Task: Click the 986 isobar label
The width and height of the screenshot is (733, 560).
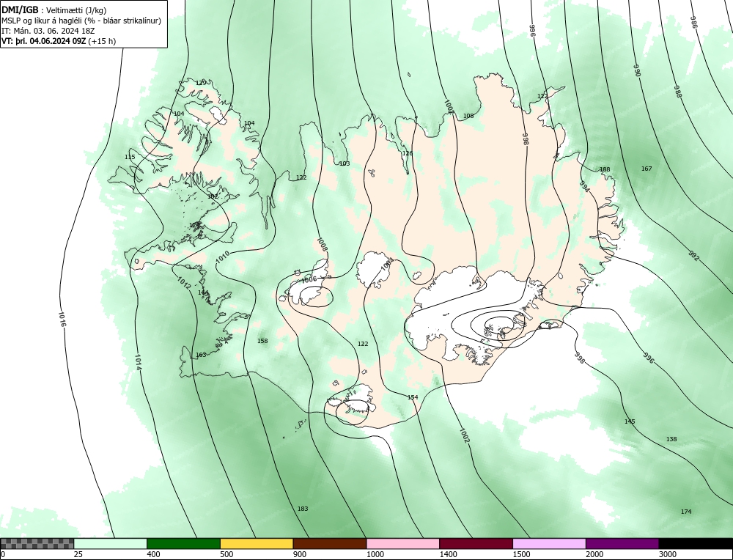Action: click(694, 22)
